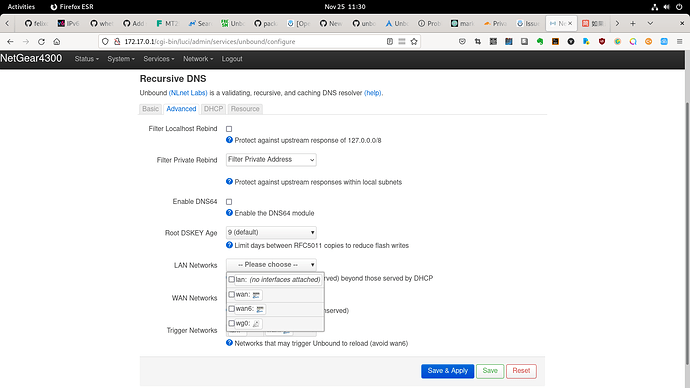Enable the DNS64 module checkbox
Image resolution: width=690 pixels, height=388 pixels.
(229, 201)
